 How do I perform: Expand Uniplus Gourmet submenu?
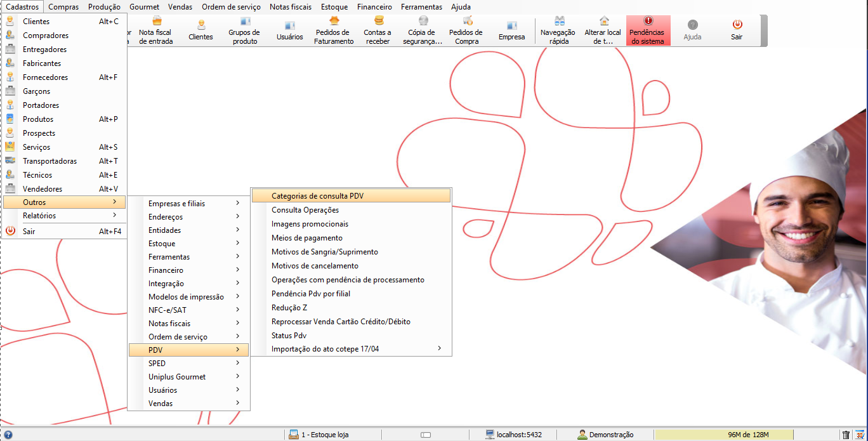tap(189, 377)
